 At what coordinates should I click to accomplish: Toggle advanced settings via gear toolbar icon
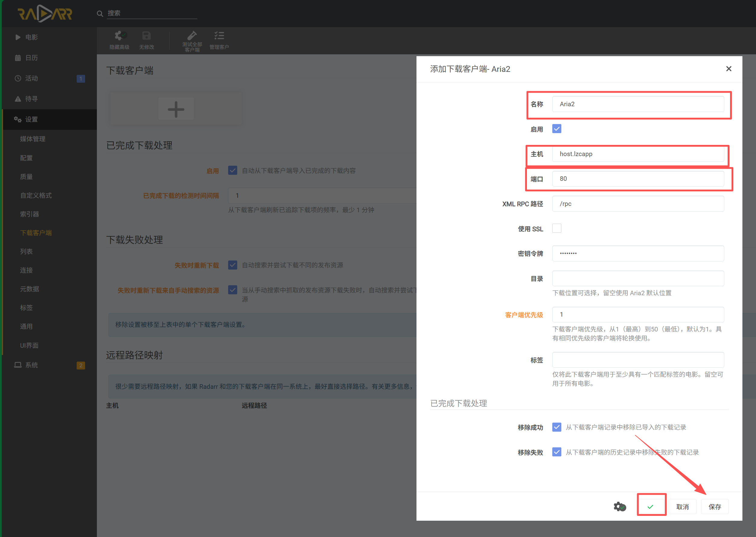coord(120,35)
